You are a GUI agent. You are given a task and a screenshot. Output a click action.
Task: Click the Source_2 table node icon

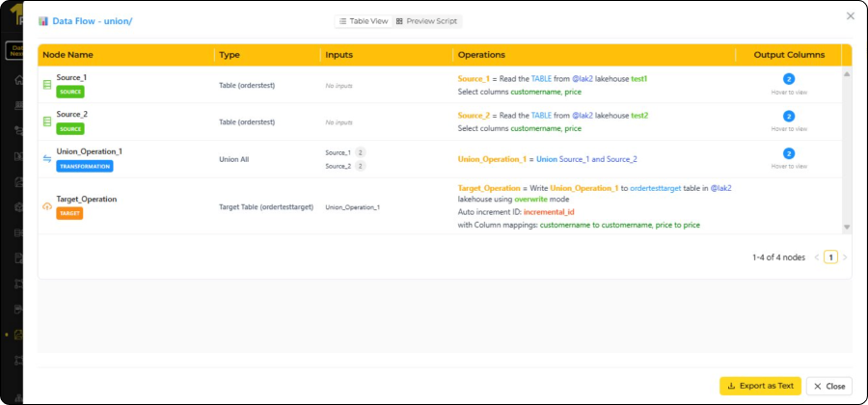coord(47,121)
